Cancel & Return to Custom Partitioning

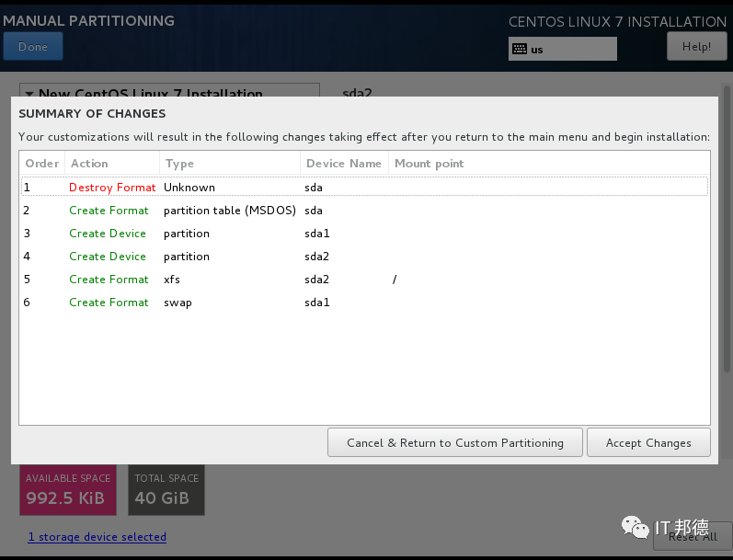pyautogui.click(x=455, y=442)
